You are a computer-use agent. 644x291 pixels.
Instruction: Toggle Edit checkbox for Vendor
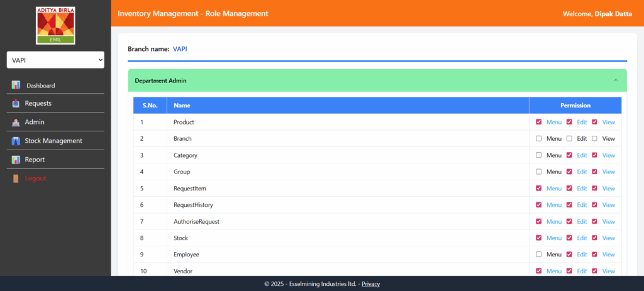(569, 271)
